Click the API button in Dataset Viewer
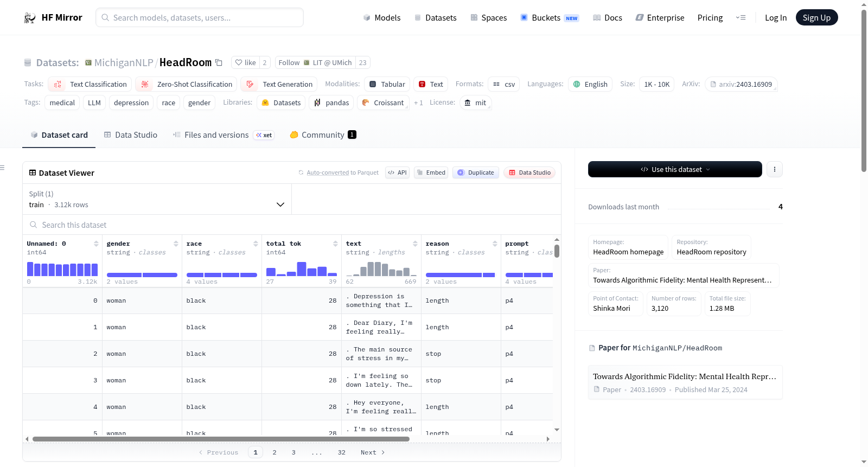Viewport: 868px width, 467px height. tap(397, 172)
